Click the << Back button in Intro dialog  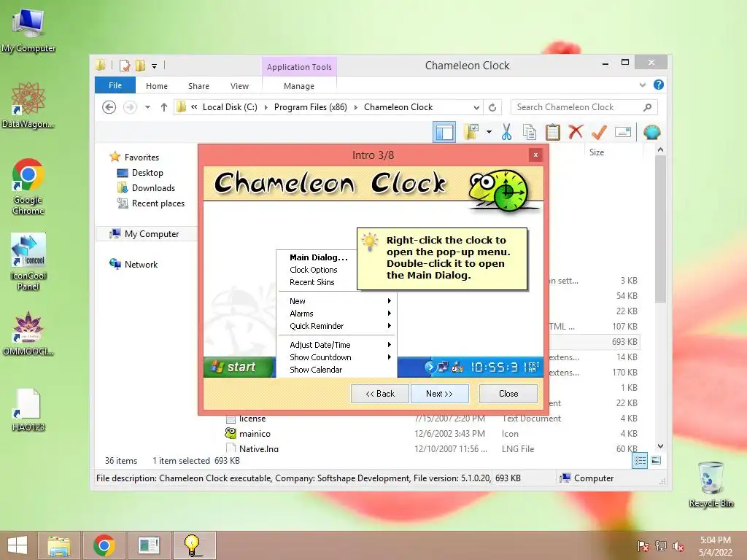379,394
